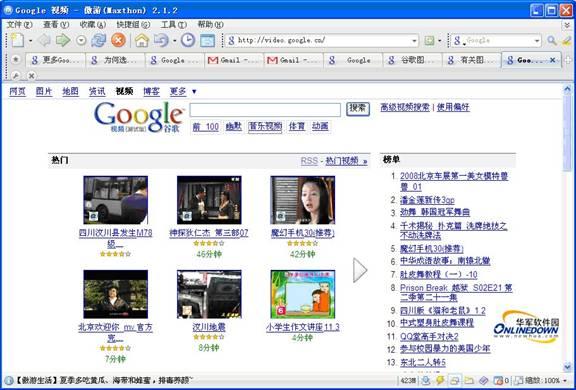576x390 pixels.
Task: Click the highlighter pen icon in toolbar
Action: point(567,40)
